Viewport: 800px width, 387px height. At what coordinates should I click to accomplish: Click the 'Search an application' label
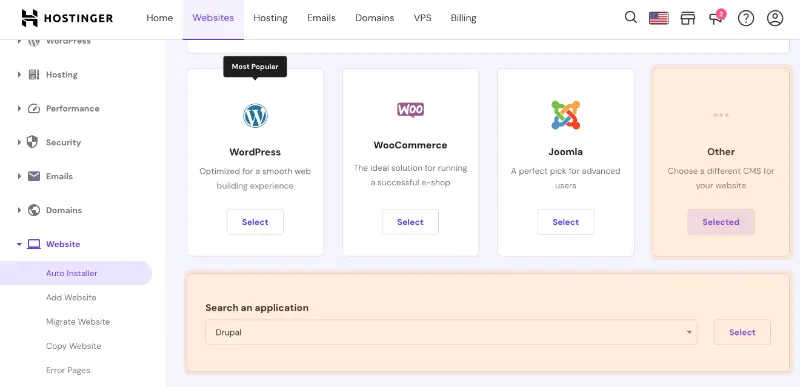(x=257, y=308)
